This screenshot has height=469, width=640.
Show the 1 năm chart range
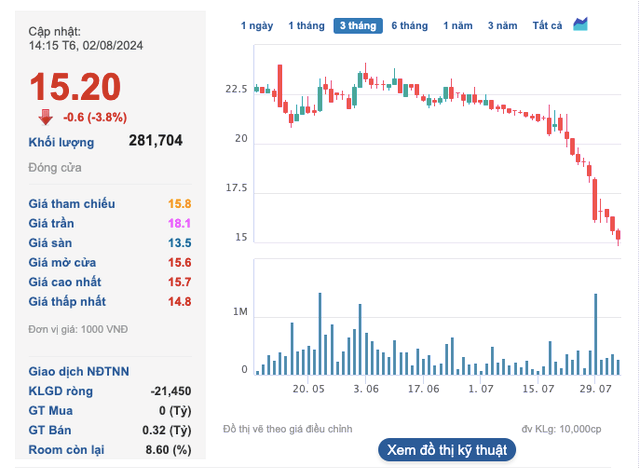[457, 25]
